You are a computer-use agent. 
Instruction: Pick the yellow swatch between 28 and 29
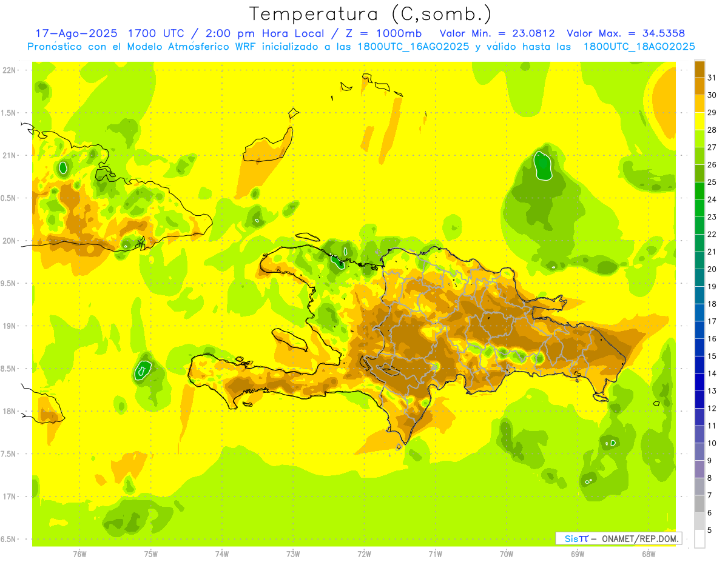coord(699,121)
